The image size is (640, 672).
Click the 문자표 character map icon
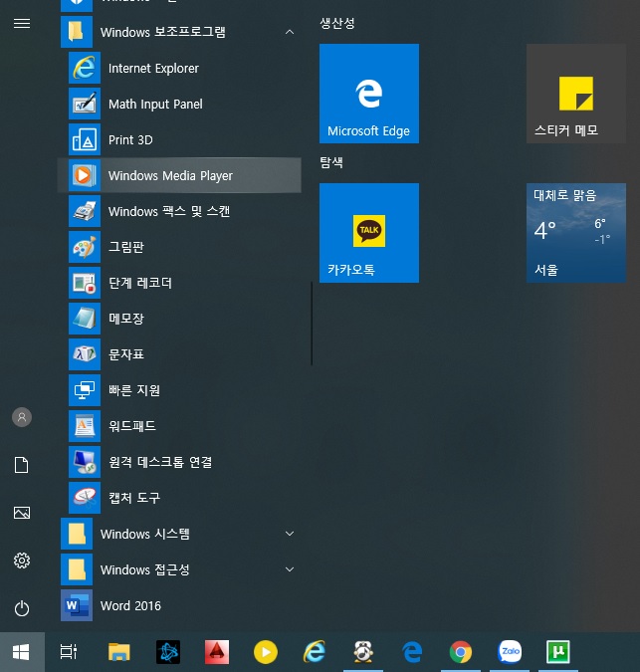coord(85,354)
